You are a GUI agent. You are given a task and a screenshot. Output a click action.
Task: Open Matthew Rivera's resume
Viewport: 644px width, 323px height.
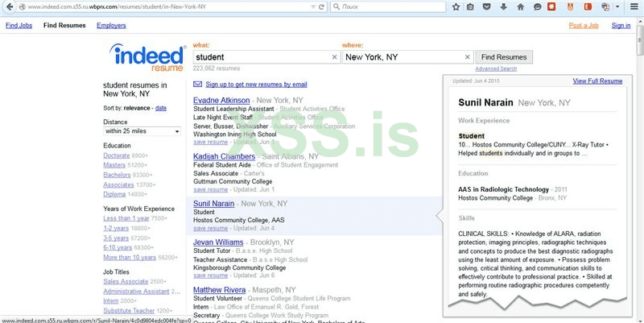(219, 290)
